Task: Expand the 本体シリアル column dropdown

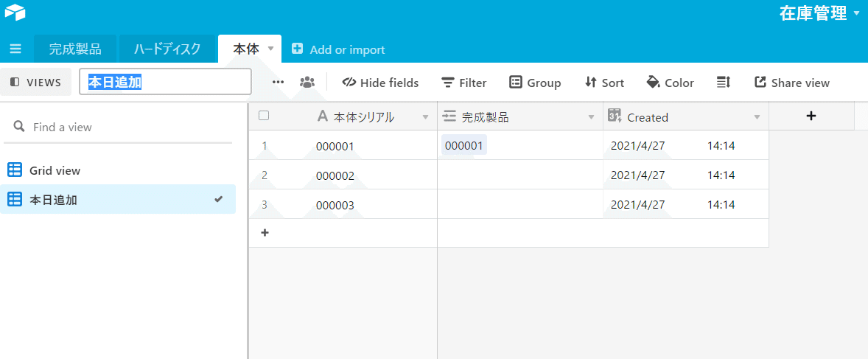Action: coord(425,117)
